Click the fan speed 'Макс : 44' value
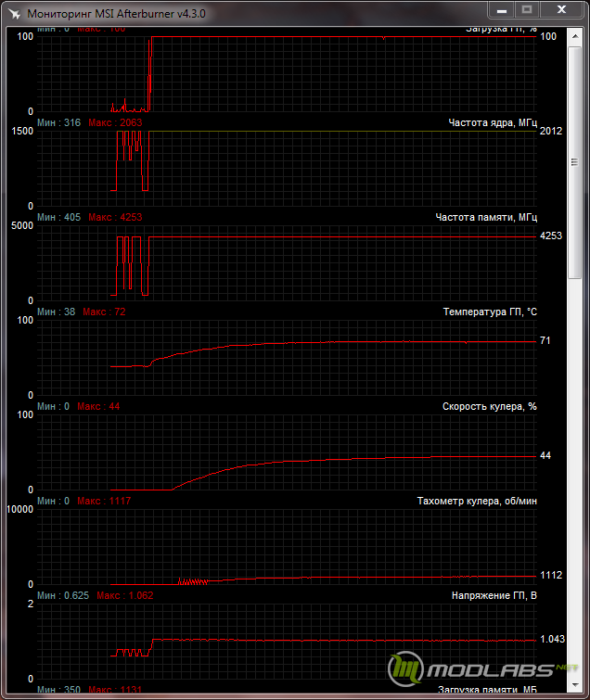This screenshot has width=590, height=700. (x=98, y=407)
